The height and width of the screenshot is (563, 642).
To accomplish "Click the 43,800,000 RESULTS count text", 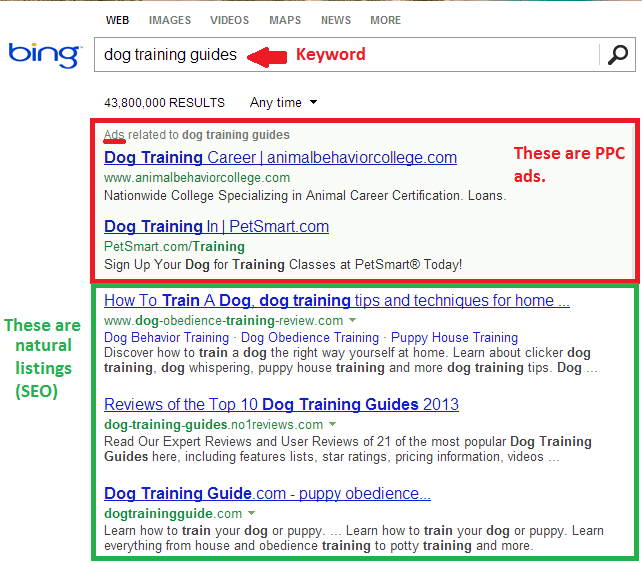I will click(x=165, y=102).
